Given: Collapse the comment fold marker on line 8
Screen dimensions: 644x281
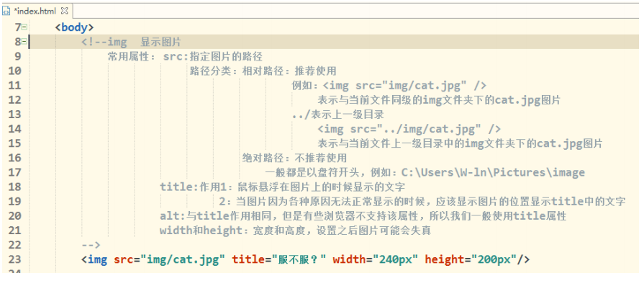Looking at the screenshot, I should point(24,42).
